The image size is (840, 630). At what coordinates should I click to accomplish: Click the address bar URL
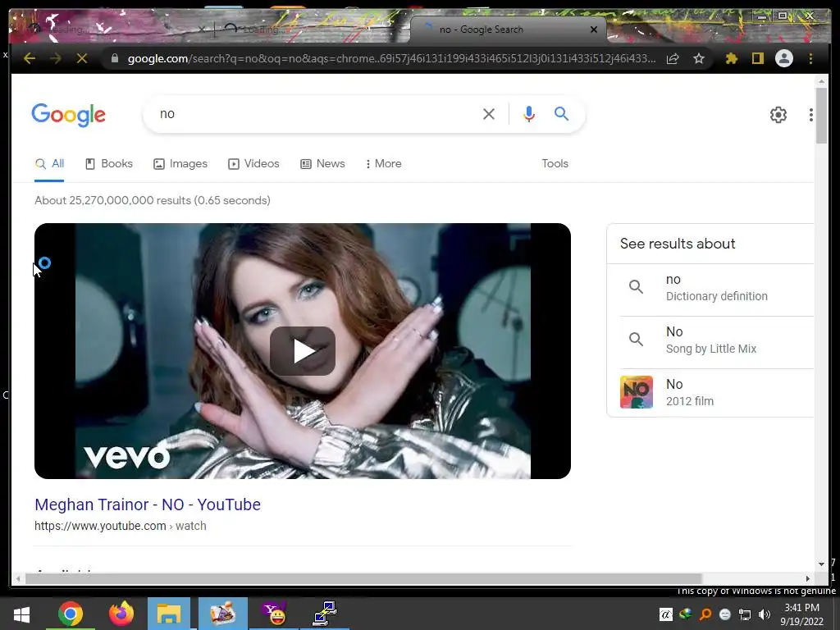[x=391, y=58]
